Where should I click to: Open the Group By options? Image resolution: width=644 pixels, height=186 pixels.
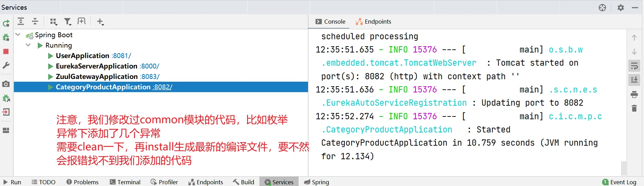53,22
